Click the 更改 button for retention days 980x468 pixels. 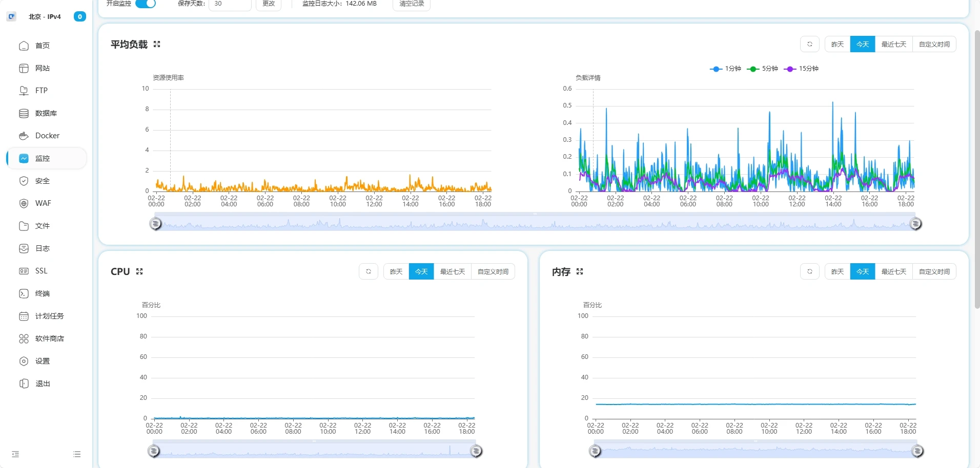point(269,4)
